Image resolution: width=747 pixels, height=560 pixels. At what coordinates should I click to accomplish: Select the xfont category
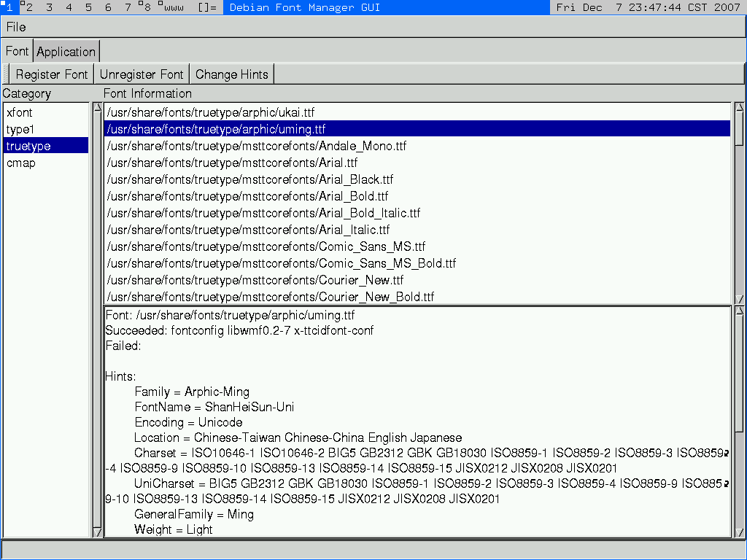point(46,112)
